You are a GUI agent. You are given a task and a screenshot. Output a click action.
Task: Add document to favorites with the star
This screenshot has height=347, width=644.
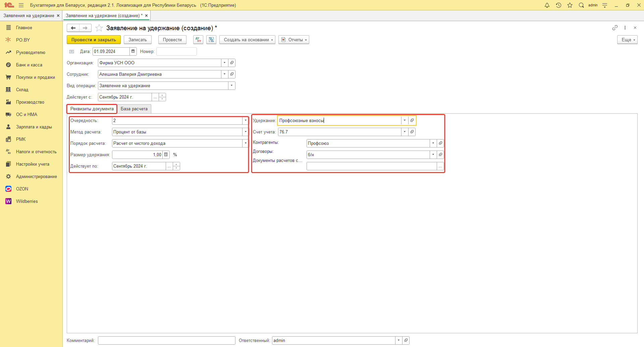pos(99,28)
